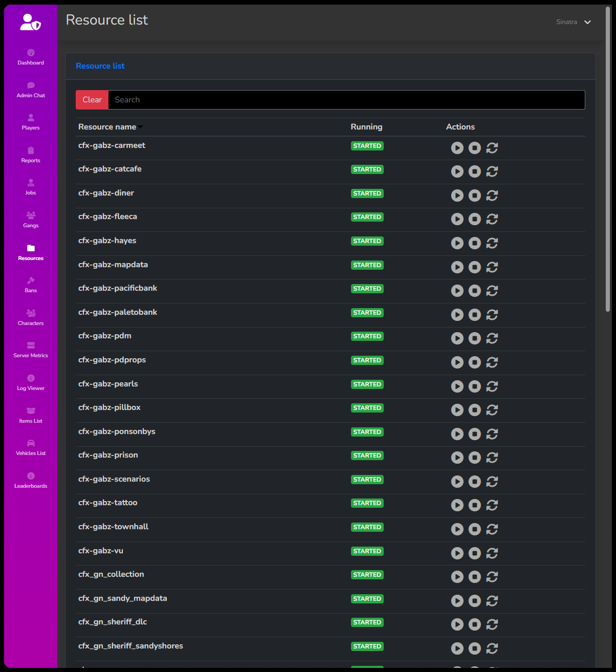
Task: Sort by Resource name column
Action: (110, 127)
